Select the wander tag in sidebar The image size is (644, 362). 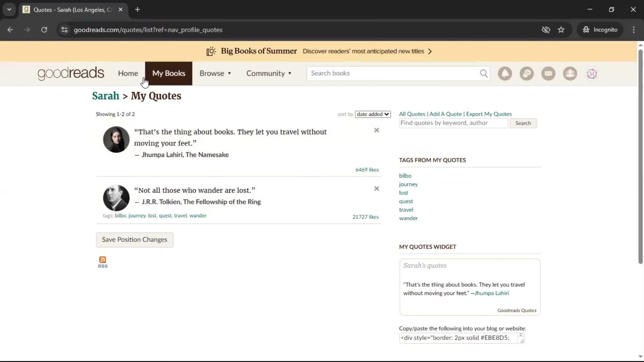tap(408, 218)
